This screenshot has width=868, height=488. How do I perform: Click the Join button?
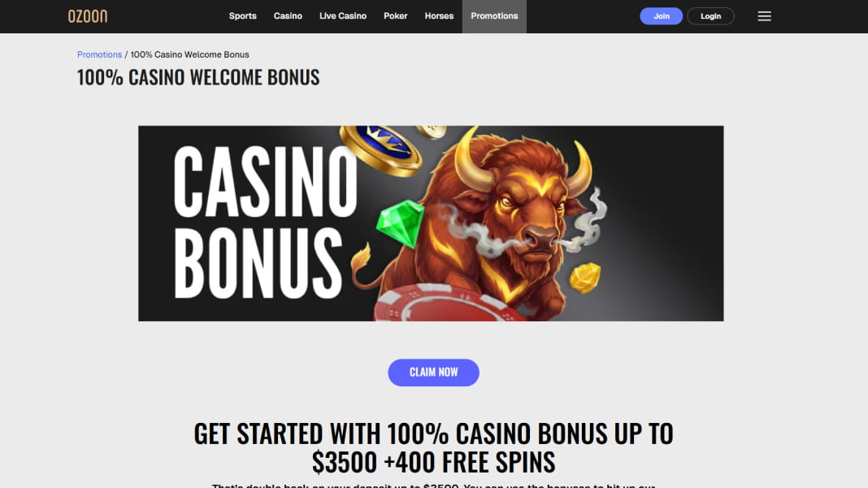[x=661, y=16]
